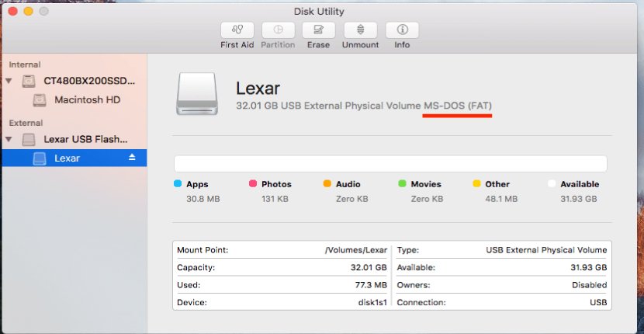
Task: Close the Disk Utility window
Action: pos(12,12)
